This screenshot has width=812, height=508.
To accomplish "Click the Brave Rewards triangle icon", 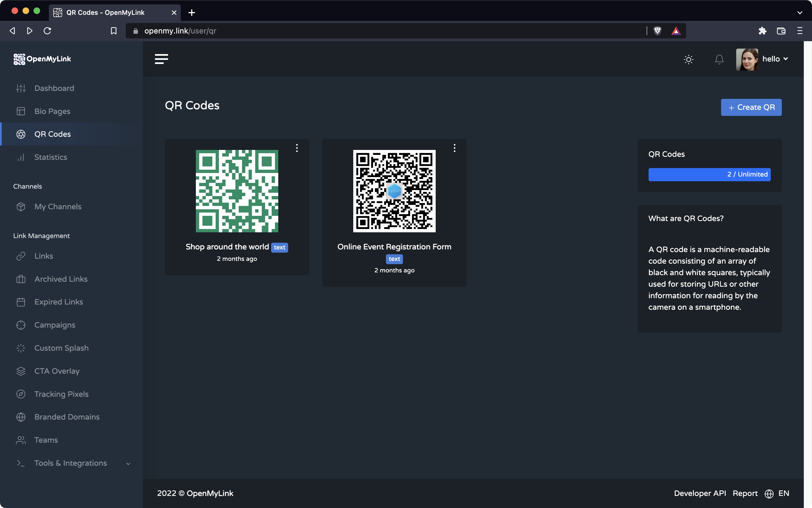I will coord(676,31).
